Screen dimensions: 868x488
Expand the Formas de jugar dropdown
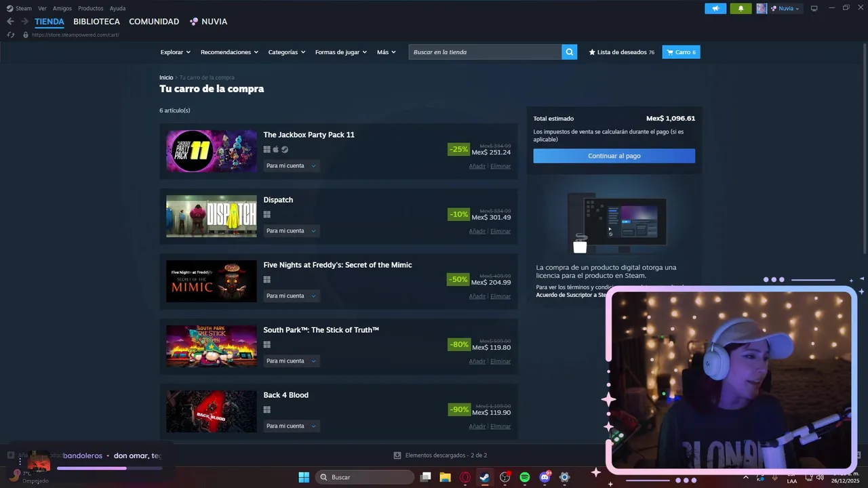pyautogui.click(x=341, y=52)
